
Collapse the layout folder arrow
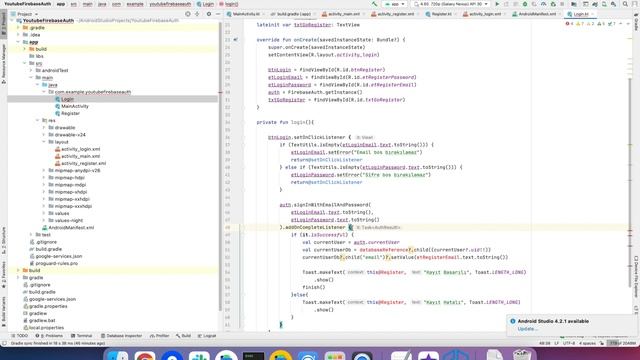point(44,142)
